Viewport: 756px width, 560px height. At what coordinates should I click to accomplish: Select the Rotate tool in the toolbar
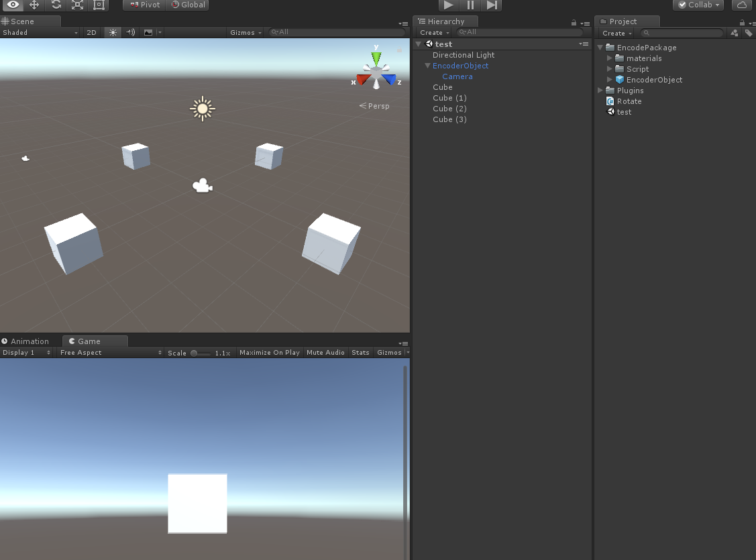coord(56,5)
